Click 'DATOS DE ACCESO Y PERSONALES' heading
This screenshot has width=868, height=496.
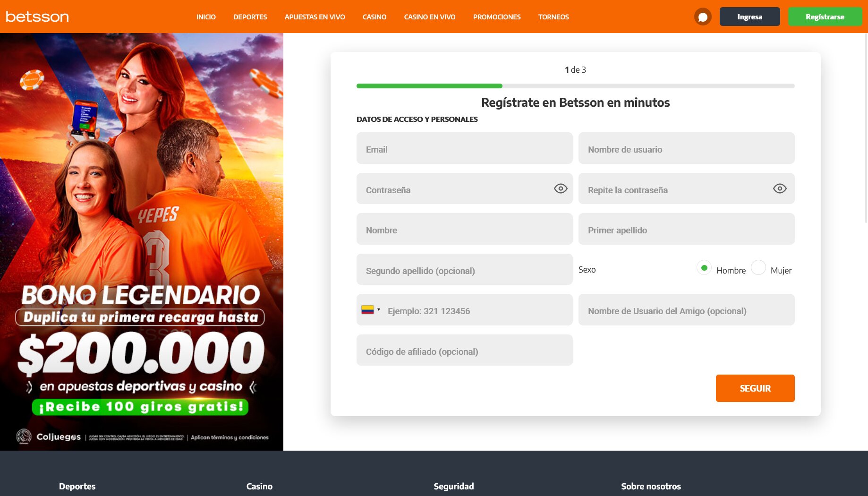click(x=417, y=119)
